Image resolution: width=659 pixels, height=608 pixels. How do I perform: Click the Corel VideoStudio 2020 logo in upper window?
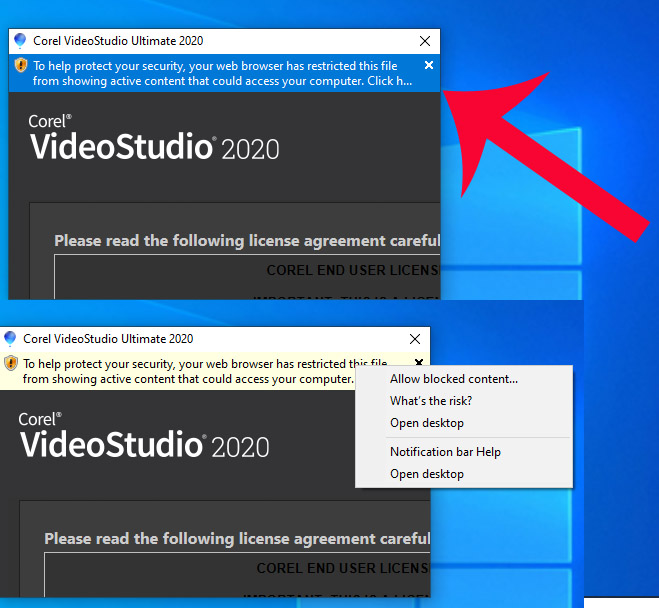pos(154,138)
